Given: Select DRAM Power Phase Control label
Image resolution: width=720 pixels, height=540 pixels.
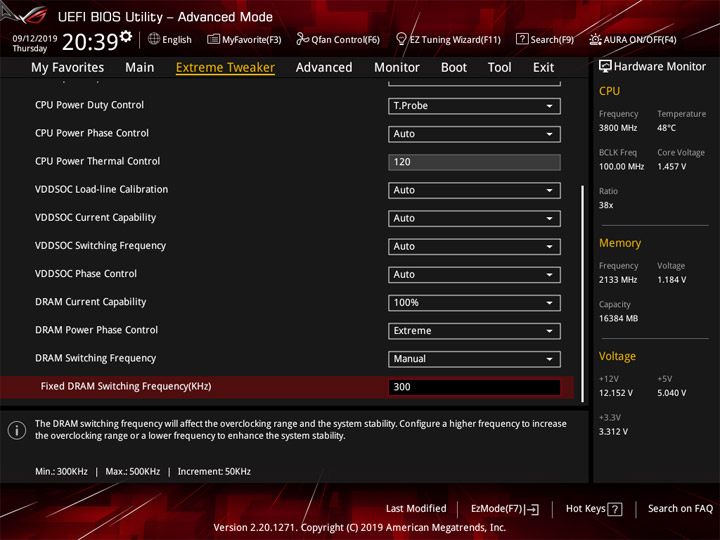Looking at the screenshot, I should pyautogui.click(x=96, y=330).
